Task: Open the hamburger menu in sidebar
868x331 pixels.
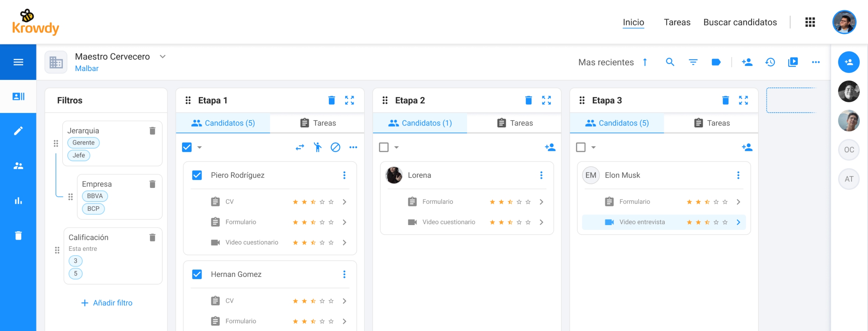Action: (x=18, y=62)
